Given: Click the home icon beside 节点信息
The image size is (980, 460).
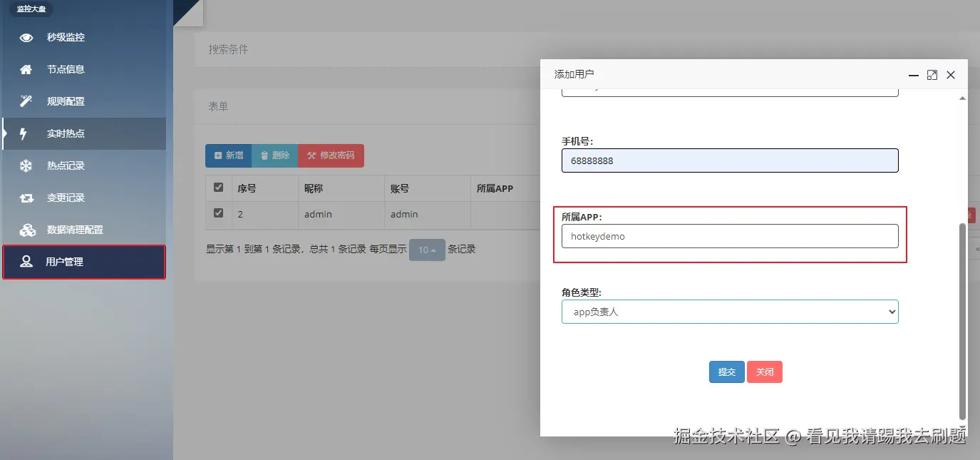Looking at the screenshot, I should (x=26, y=69).
